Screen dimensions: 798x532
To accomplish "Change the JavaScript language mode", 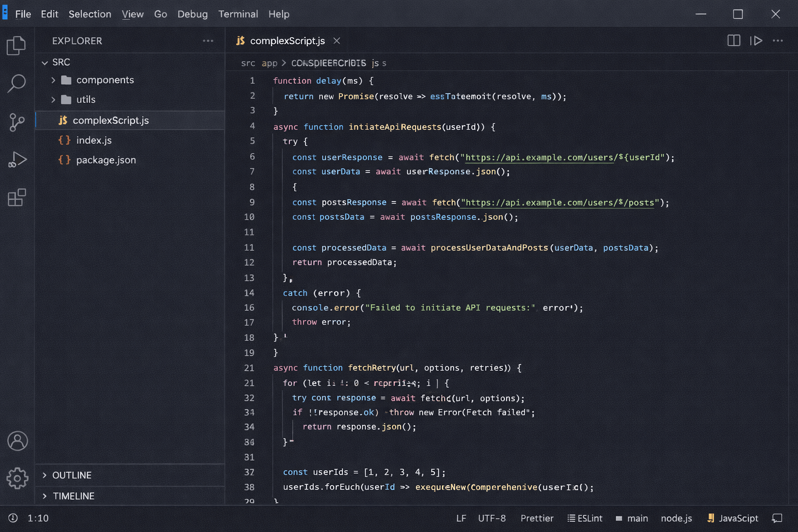I will click(x=738, y=518).
